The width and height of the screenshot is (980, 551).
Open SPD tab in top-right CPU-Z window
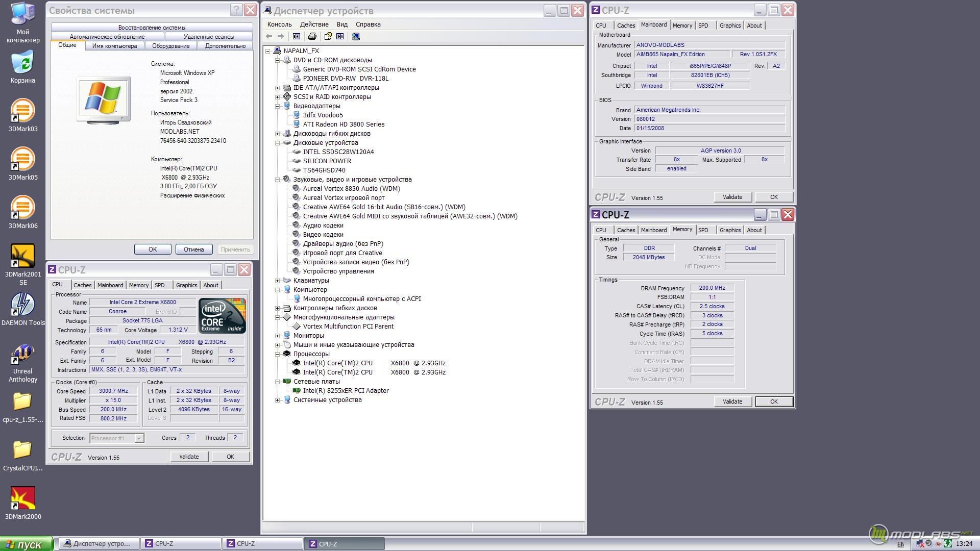pyautogui.click(x=703, y=26)
